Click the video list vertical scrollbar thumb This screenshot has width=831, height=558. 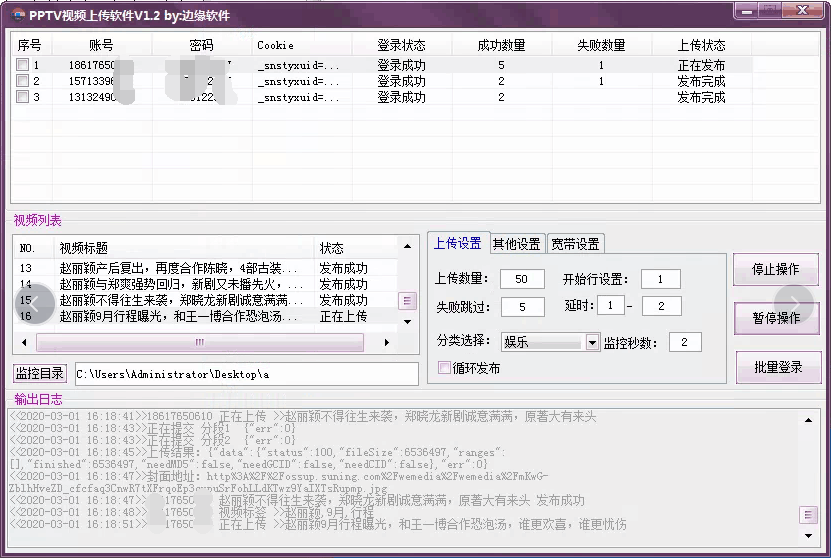pyautogui.click(x=407, y=301)
